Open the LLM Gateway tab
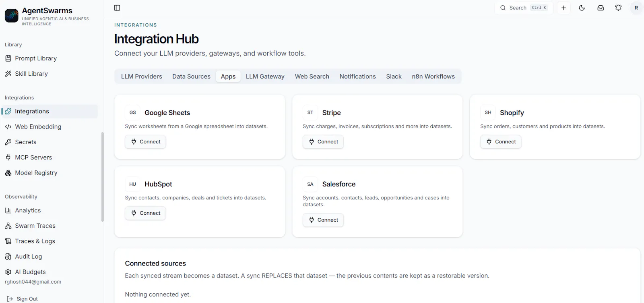This screenshot has width=644, height=303. 265,77
